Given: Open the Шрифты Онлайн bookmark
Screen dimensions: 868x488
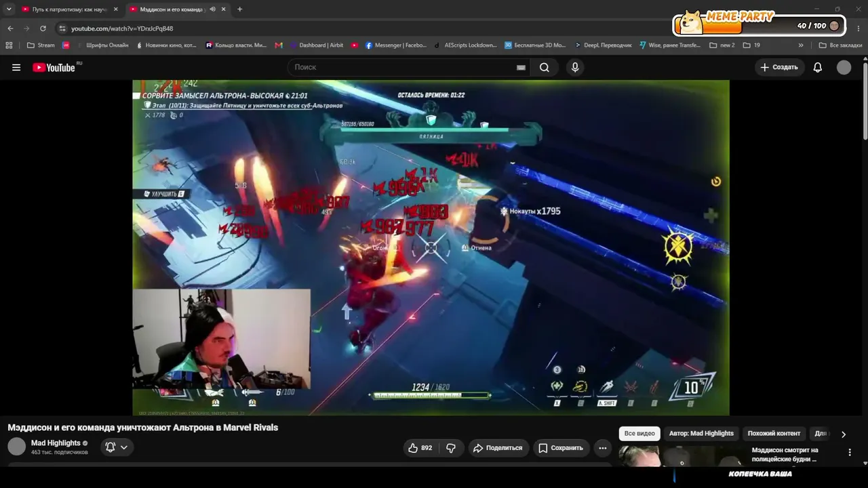Looking at the screenshot, I should (x=102, y=45).
